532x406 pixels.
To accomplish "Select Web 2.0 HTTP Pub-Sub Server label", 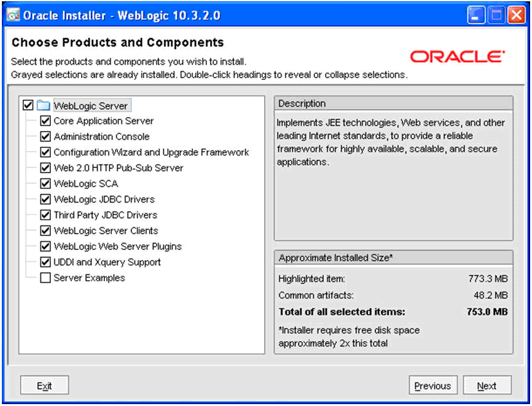I will 118,168.
